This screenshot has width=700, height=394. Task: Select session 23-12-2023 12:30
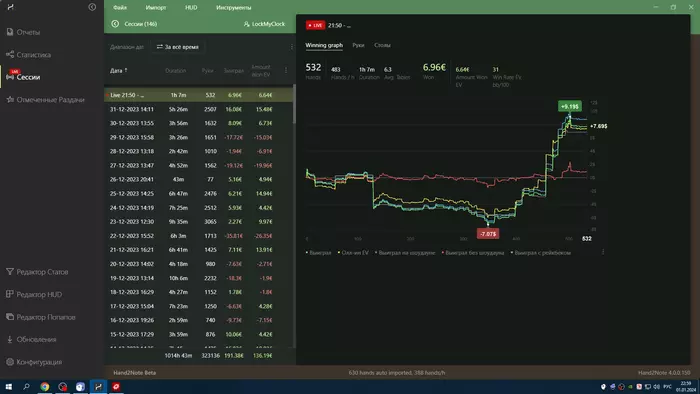[199, 221]
